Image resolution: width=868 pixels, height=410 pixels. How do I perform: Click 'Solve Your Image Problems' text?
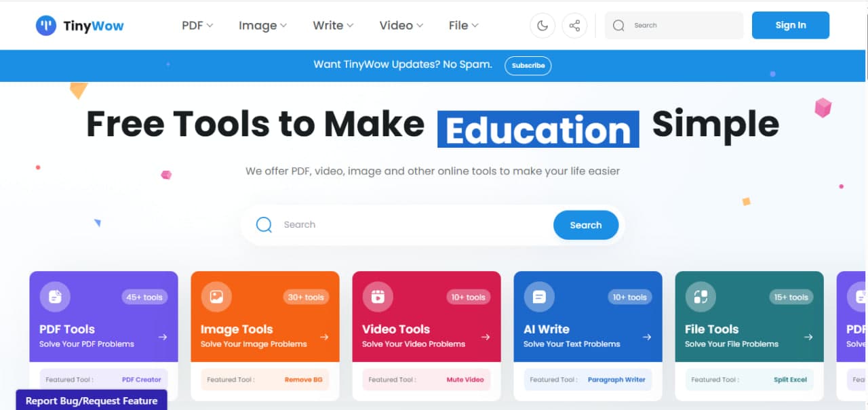[x=254, y=344]
